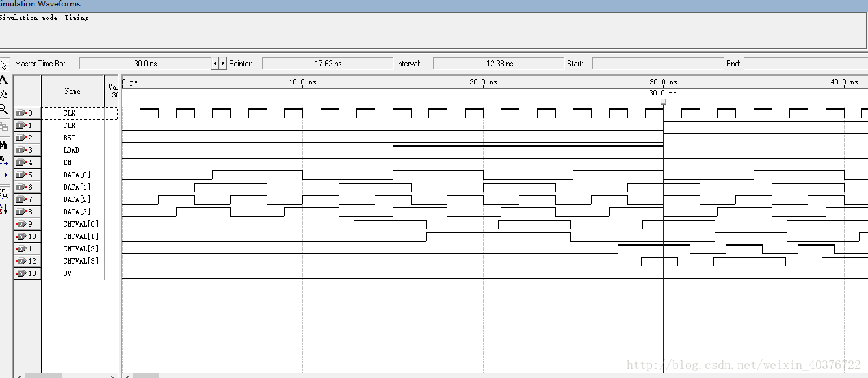Image resolution: width=868 pixels, height=378 pixels.
Task: Click the Start time field
Action: (658, 64)
